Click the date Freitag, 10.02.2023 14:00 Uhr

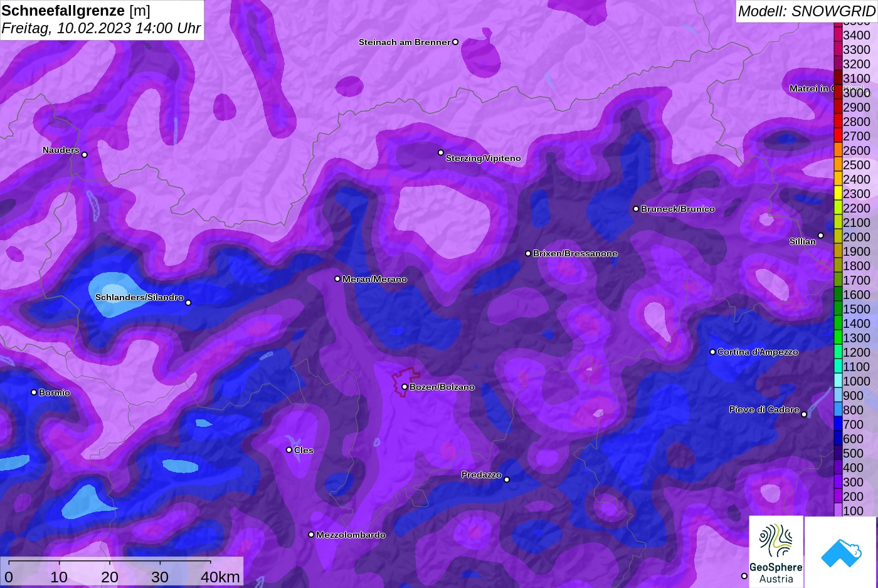(x=101, y=28)
